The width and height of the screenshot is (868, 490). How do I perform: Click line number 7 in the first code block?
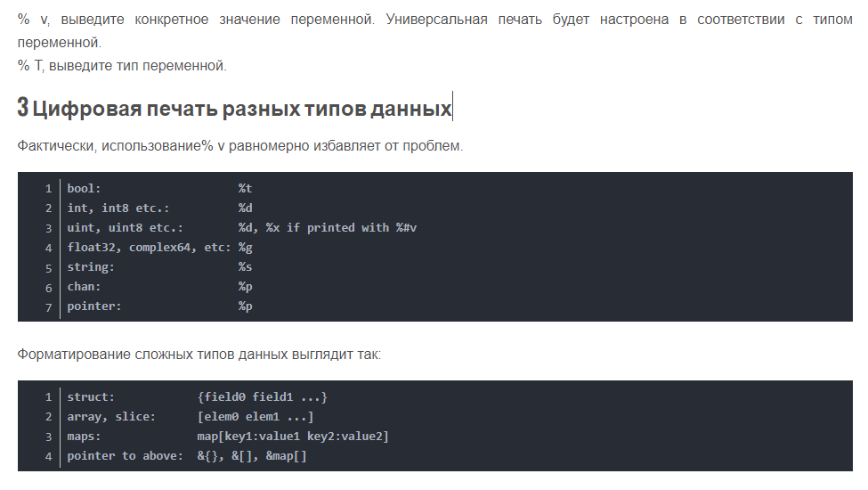(49, 306)
